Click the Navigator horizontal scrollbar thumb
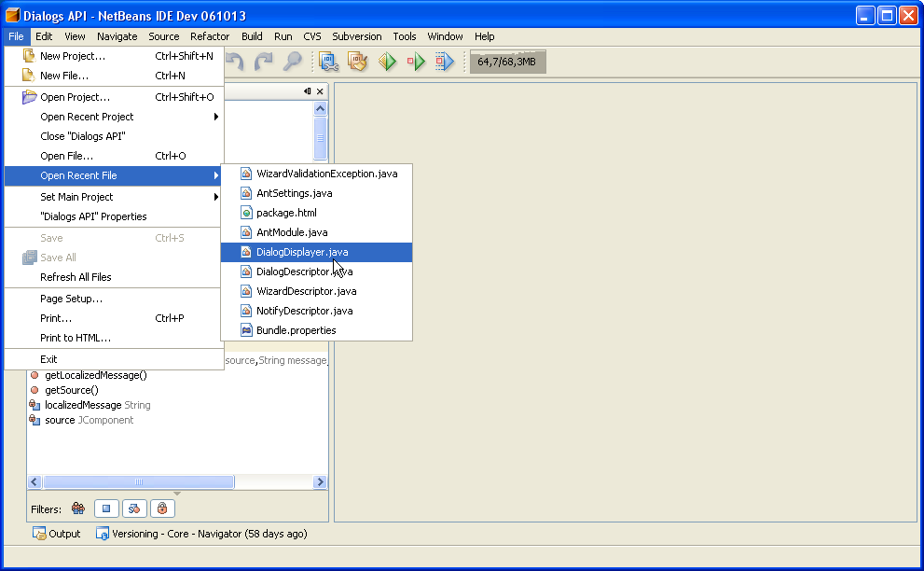The width and height of the screenshot is (924, 571). 139,482
